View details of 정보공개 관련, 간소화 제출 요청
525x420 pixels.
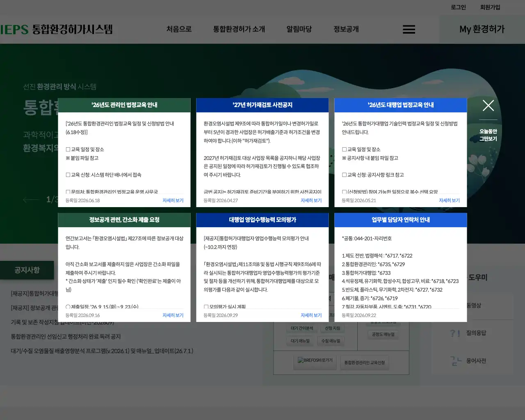coord(173,315)
